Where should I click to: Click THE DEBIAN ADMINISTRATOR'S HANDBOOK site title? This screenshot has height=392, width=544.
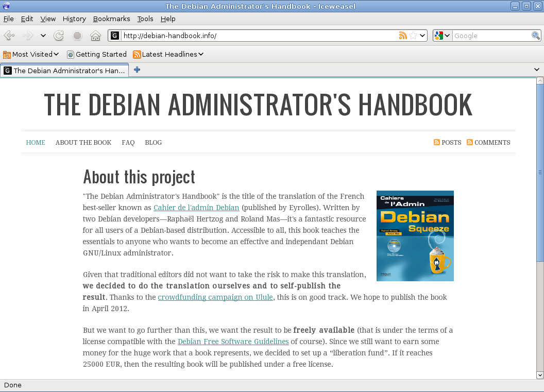pos(258,104)
